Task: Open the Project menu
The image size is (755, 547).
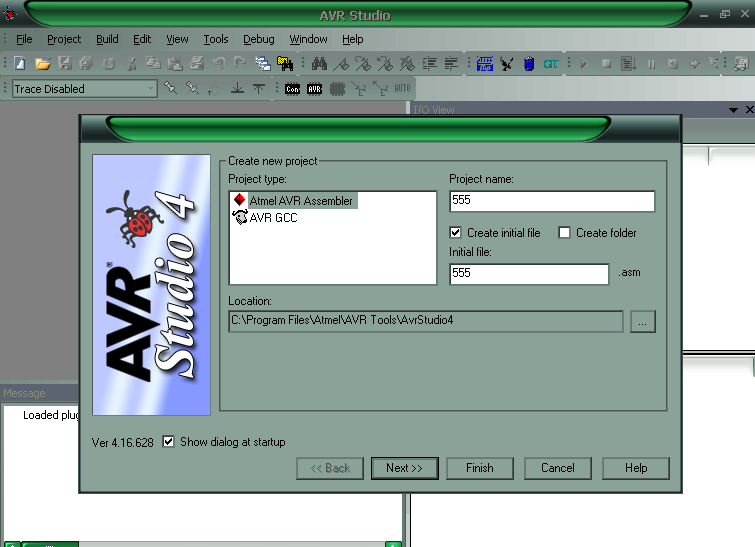Action: point(64,39)
